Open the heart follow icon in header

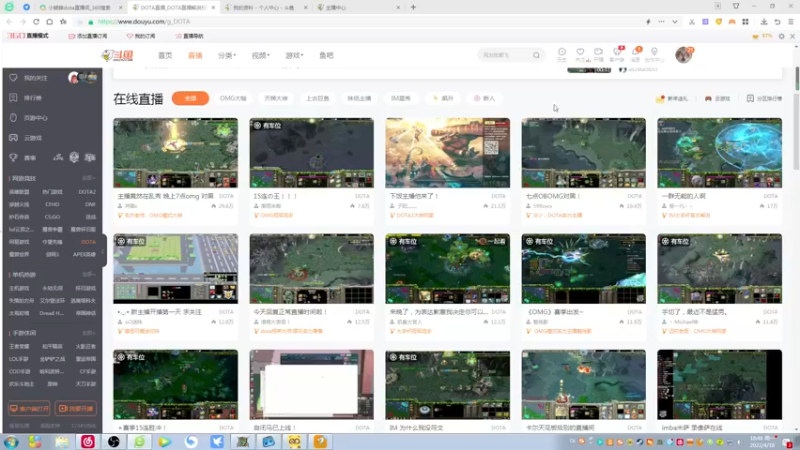point(580,54)
